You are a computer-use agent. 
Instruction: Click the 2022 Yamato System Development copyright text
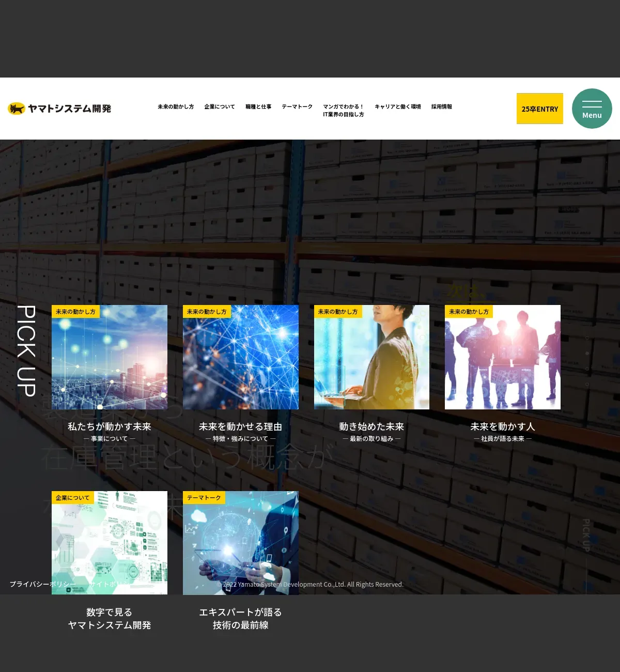310,585
